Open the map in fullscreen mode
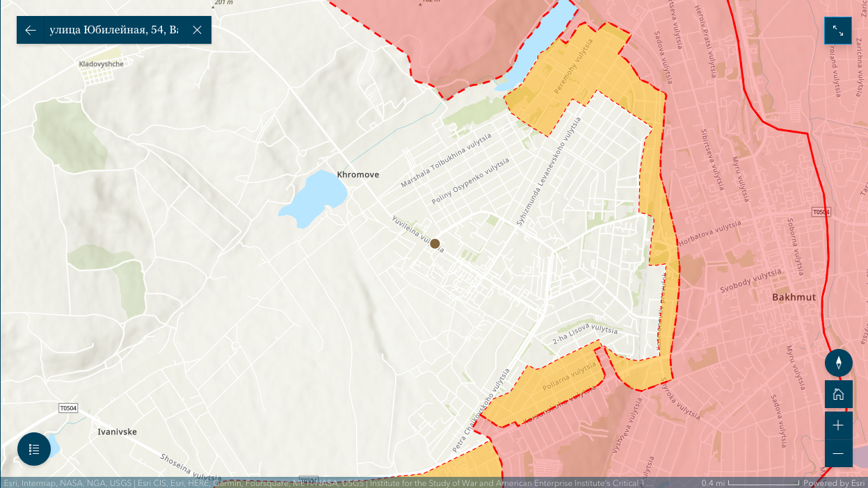 pos(838,31)
